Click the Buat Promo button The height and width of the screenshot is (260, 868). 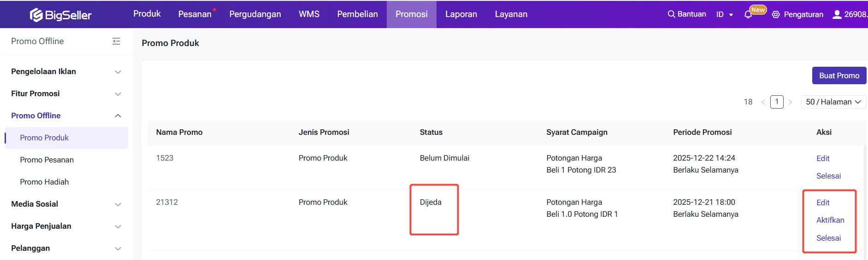(839, 76)
